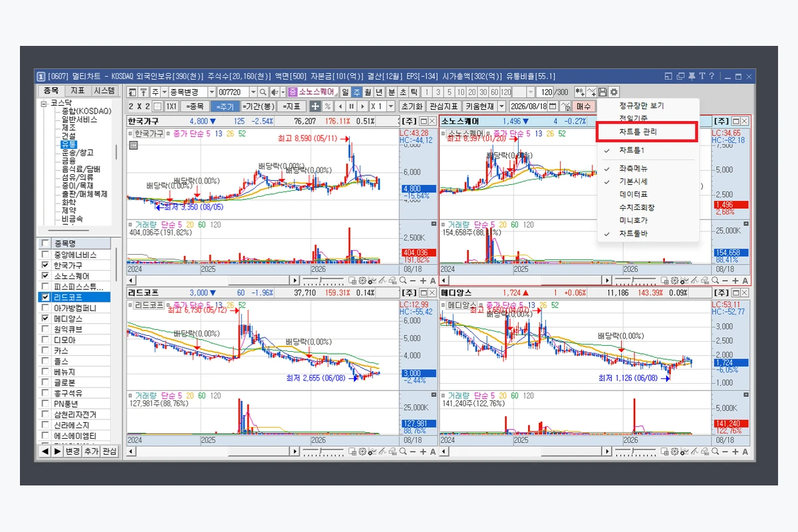Collapse the 코스닥 tree node
This screenshot has width=798, height=532.
pyautogui.click(x=44, y=103)
